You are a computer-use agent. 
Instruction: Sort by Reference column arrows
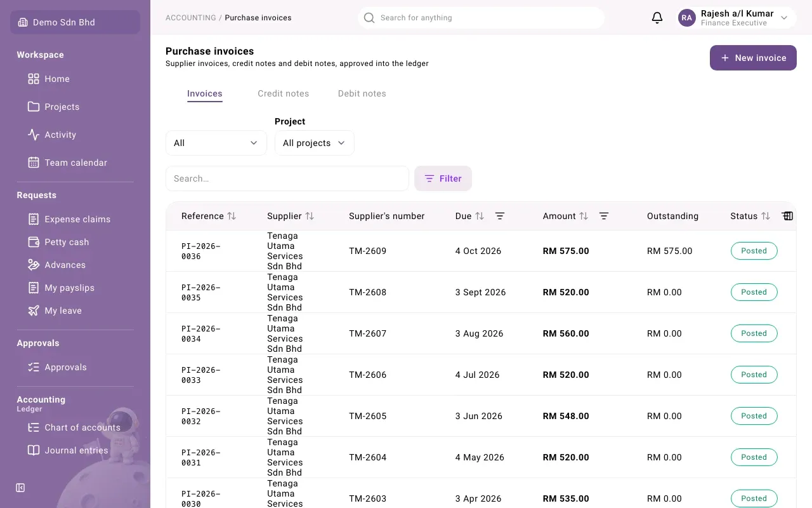pyautogui.click(x=232, y=216)
